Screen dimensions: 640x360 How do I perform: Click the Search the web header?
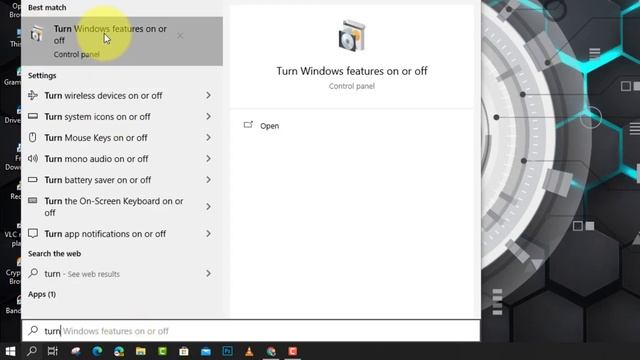[54, 253]
